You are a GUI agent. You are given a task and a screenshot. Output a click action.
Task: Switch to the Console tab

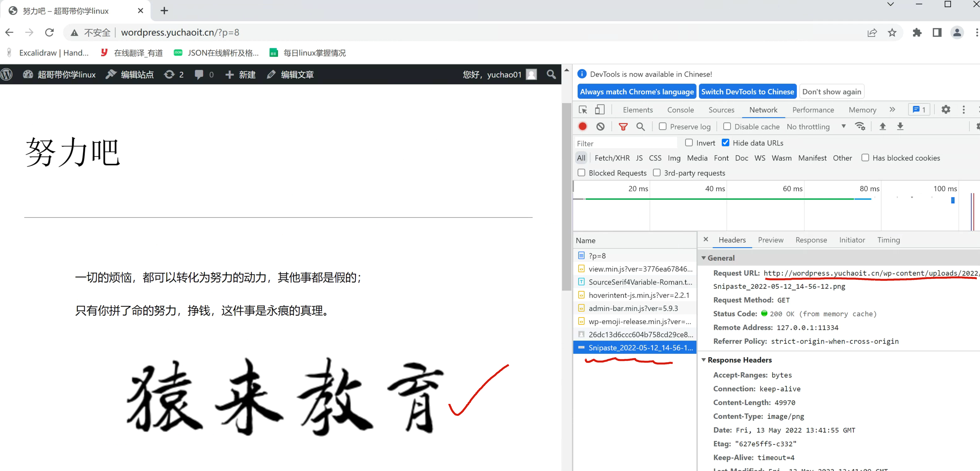pos(680,110)
